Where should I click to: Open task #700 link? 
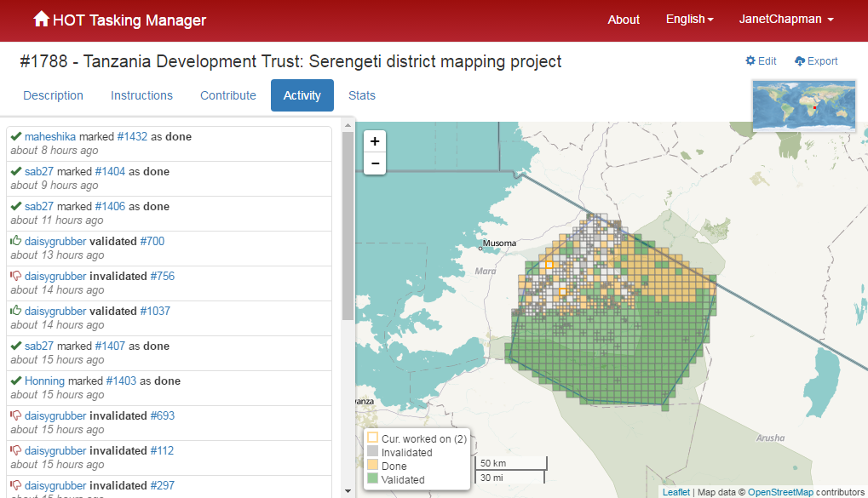point(152,241)
